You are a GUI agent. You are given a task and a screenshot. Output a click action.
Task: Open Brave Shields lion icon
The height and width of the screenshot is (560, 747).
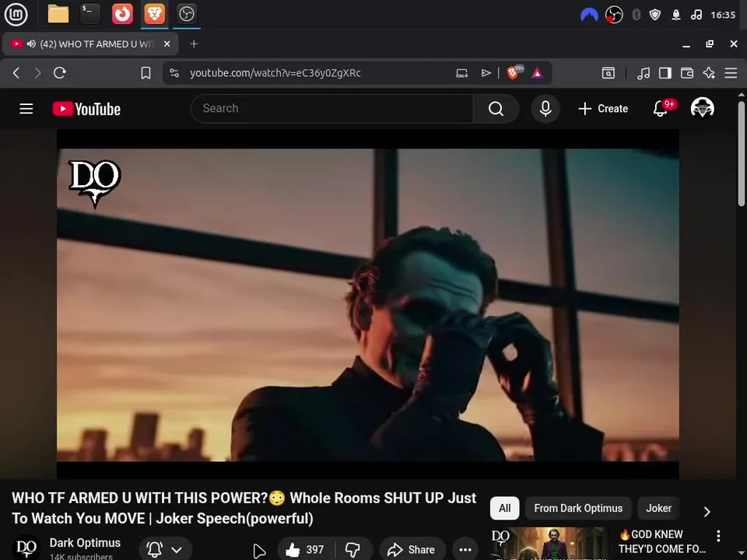click(514, 72)
